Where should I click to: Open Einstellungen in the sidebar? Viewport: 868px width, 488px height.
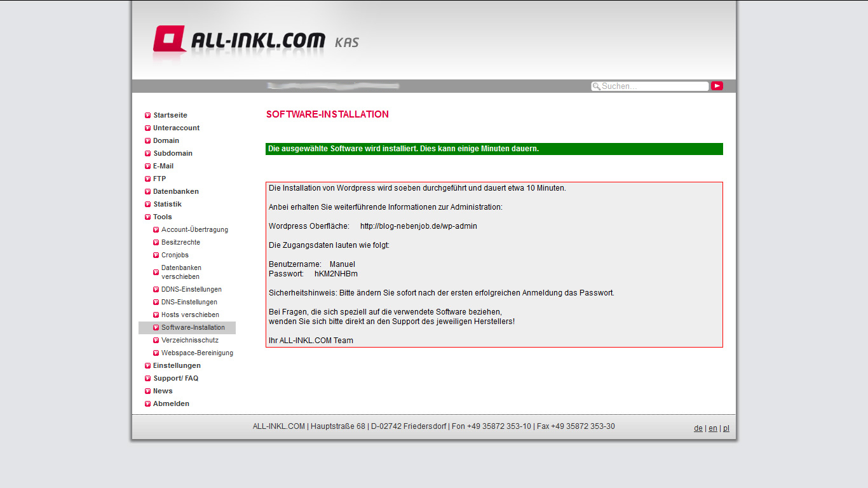[177, 365]
